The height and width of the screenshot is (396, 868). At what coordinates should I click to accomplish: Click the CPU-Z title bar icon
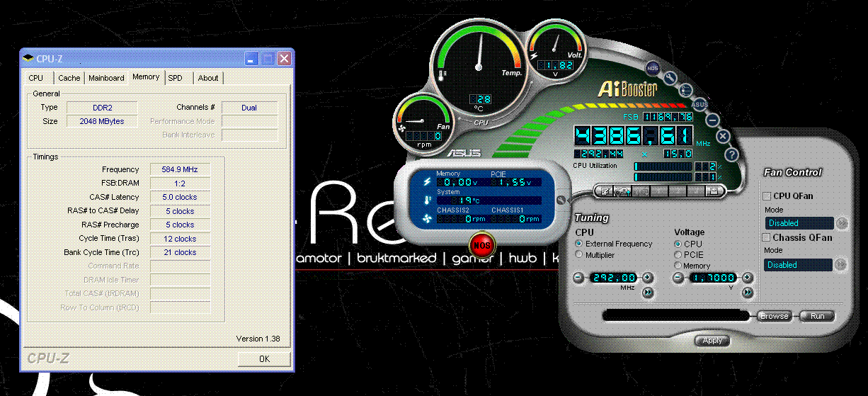[28, 58]
